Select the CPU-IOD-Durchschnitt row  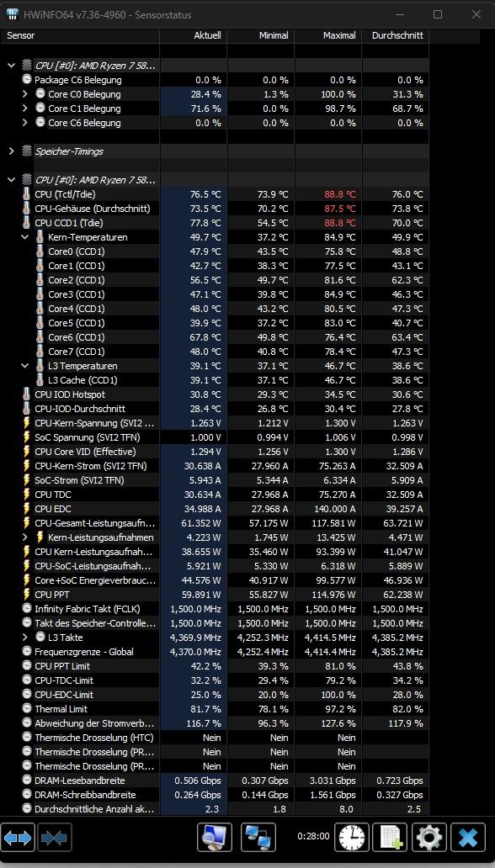pyautogui.click(x=215, y=409)
